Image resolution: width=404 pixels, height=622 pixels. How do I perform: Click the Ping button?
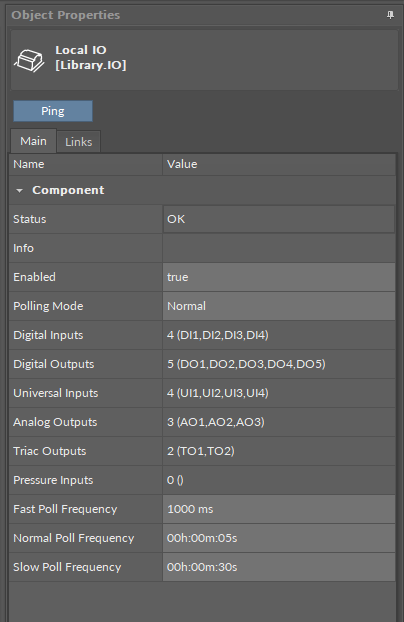pyautogui.click(x=53, y=111)
